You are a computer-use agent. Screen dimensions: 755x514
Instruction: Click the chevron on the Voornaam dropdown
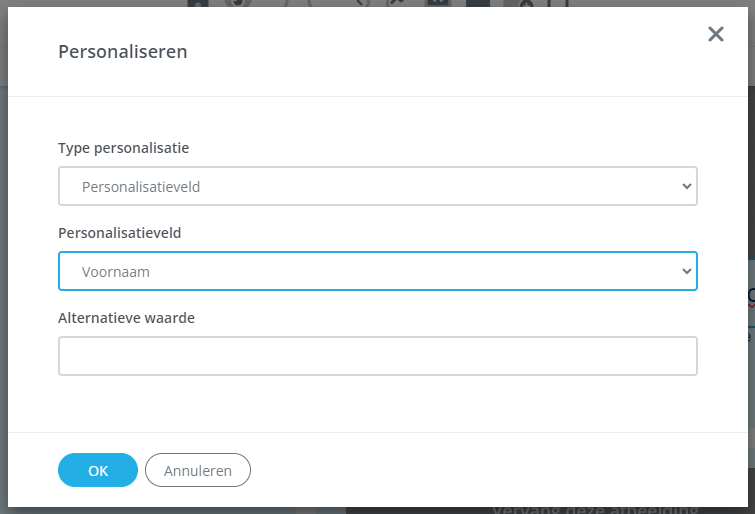coord(685,271)
